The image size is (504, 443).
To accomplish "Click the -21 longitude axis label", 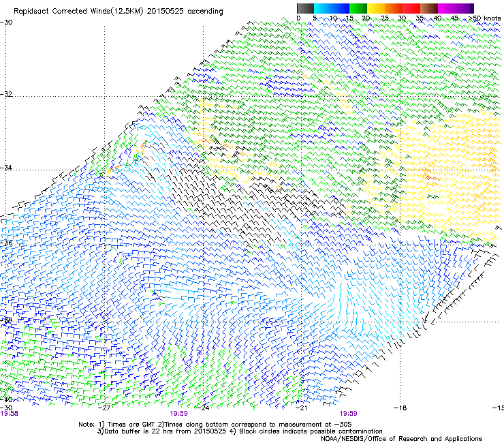I will [x=301, y=408].
